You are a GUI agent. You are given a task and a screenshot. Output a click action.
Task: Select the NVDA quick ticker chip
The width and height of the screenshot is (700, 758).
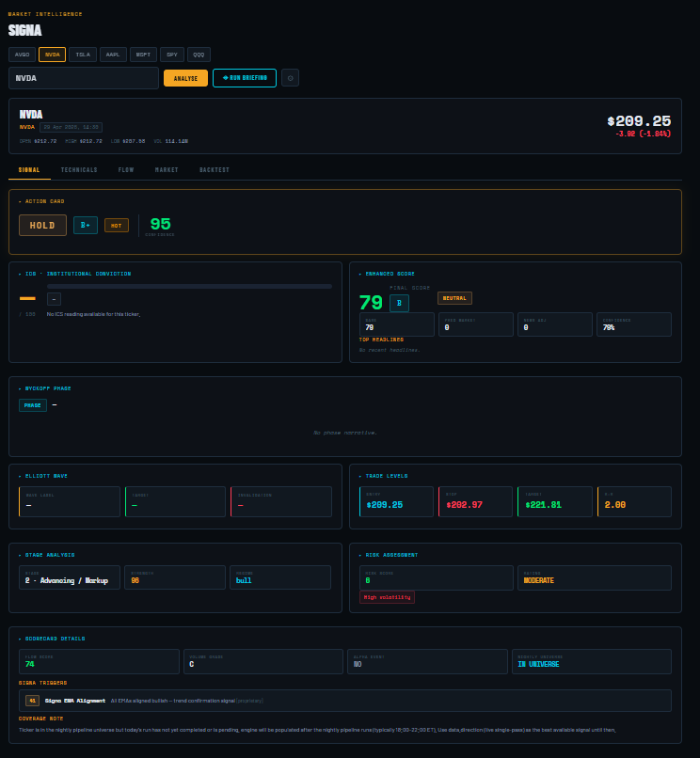click(x=53, y=55)
